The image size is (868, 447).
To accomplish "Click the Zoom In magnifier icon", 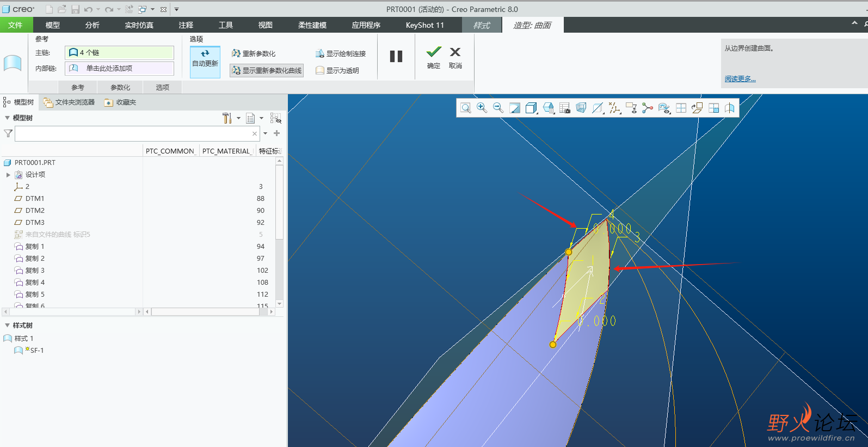I will 482,108.
